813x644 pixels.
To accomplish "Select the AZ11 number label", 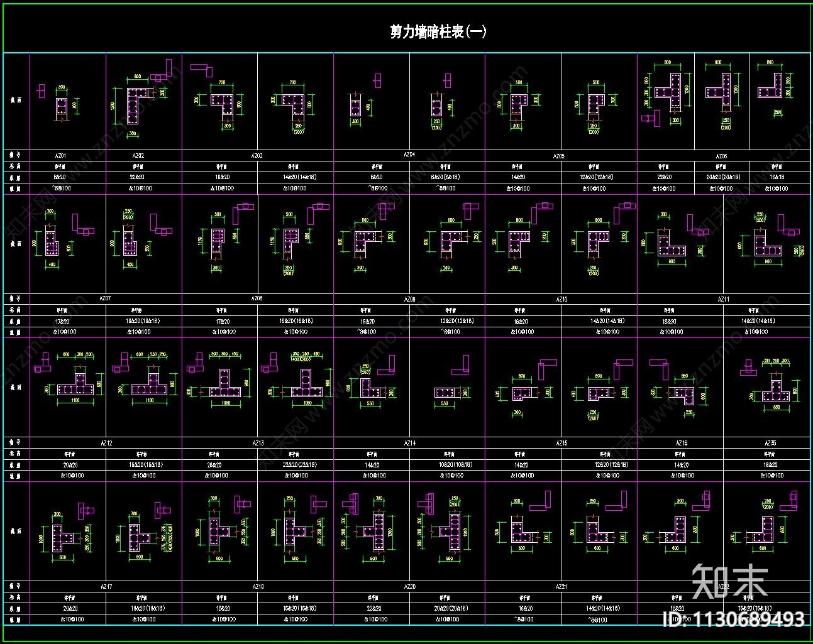I will click(x=724, y=299).
